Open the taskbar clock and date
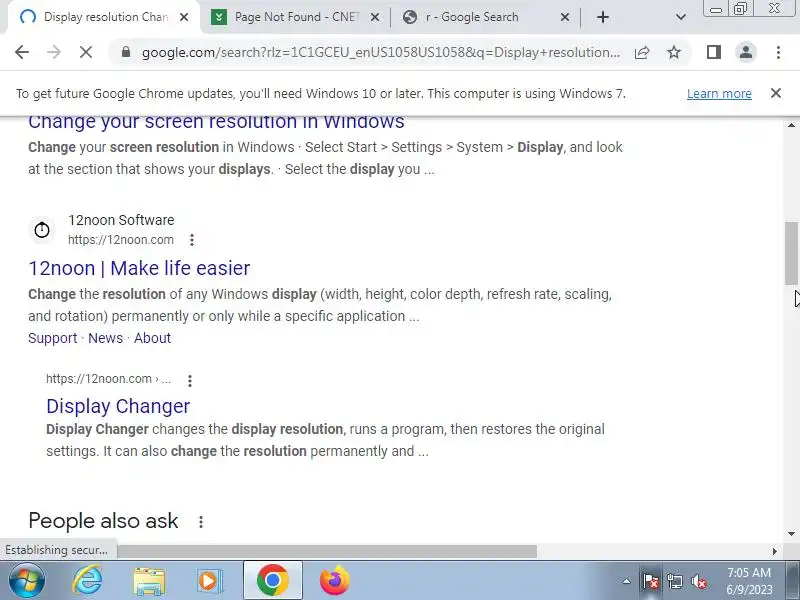 (x=749, y=581)
